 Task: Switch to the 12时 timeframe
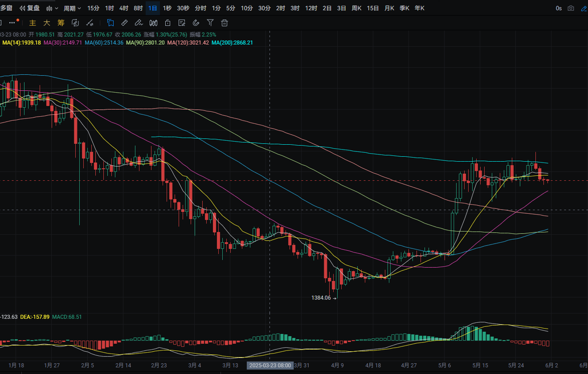point(311,8)
